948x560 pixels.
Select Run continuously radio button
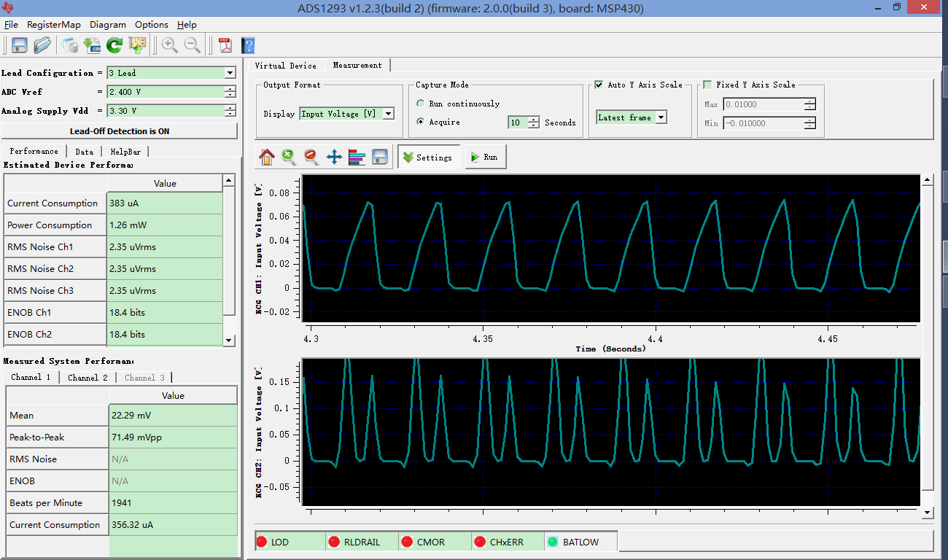click(x=421, y=104)
